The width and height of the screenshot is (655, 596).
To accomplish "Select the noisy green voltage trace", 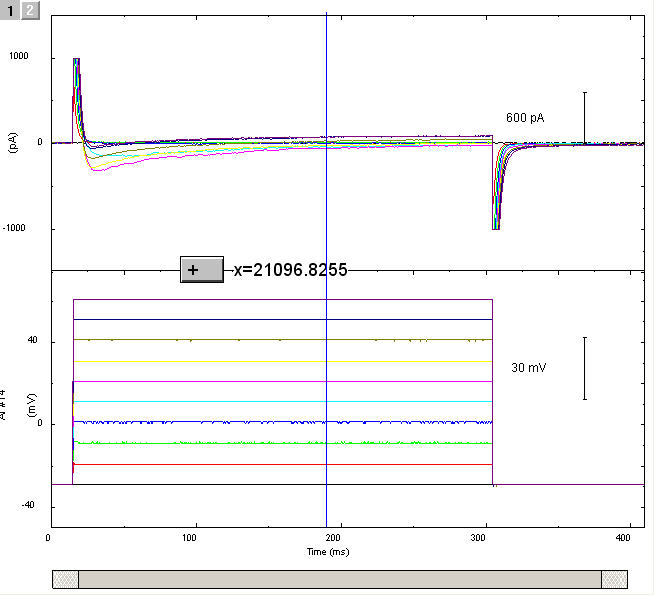I will 250,442.
